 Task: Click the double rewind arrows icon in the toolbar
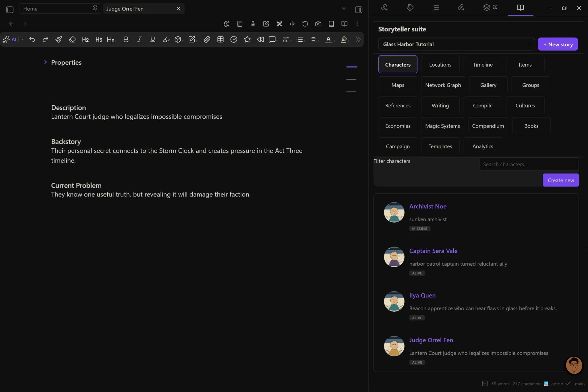(260, 40)
